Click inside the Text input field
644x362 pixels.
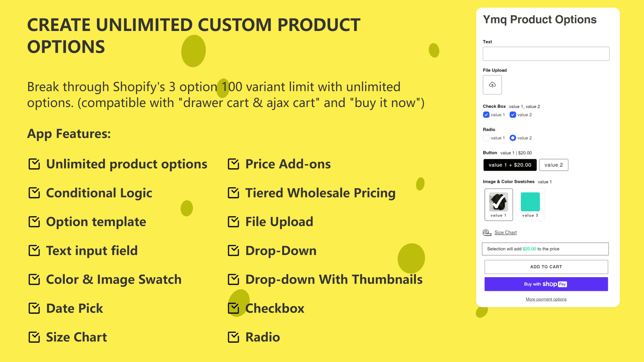(546, 53)
